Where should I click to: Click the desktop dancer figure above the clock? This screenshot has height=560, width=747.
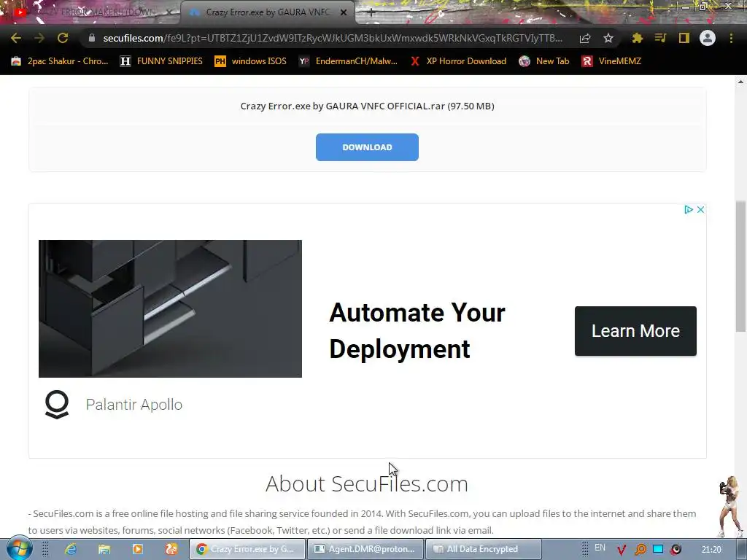729,506
